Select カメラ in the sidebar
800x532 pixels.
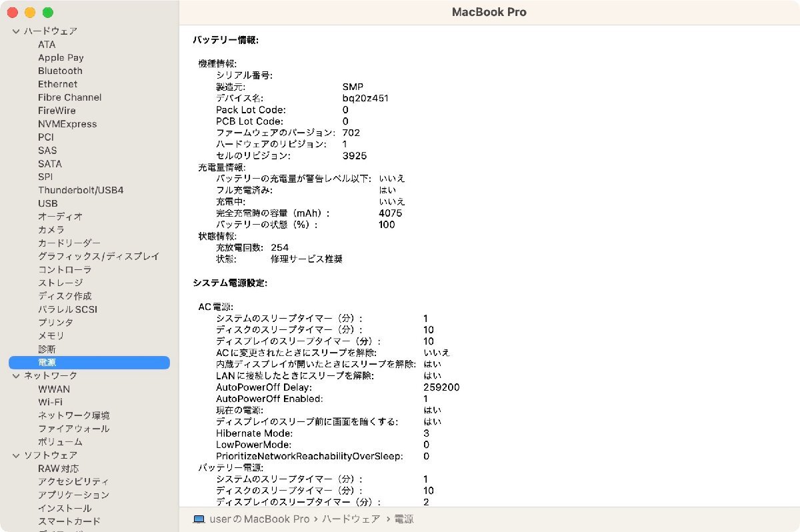(x=51, y=230)
